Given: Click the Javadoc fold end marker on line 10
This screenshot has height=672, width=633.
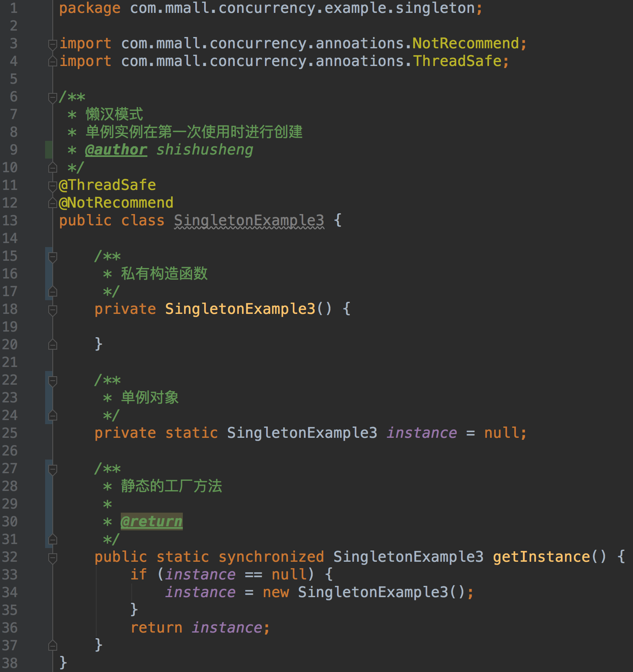Looking at the screenshot, I should (52, 167).
